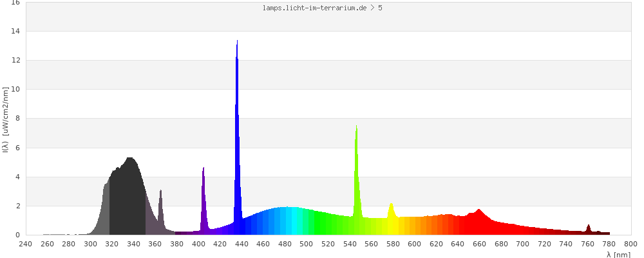
Task: Click the tall blue peak at 436 nm
Action: pyautogui.click(x=237, y=136)
